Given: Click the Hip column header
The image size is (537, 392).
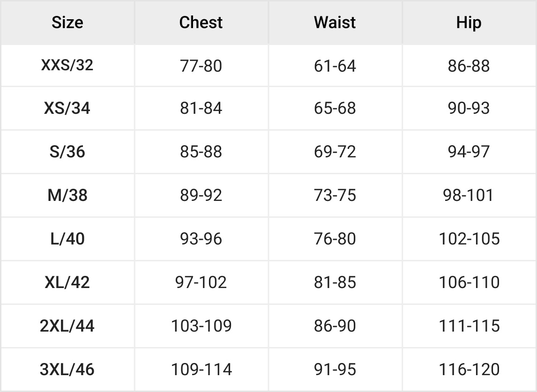Looking at the screenshot, I should tap(469, 22).
